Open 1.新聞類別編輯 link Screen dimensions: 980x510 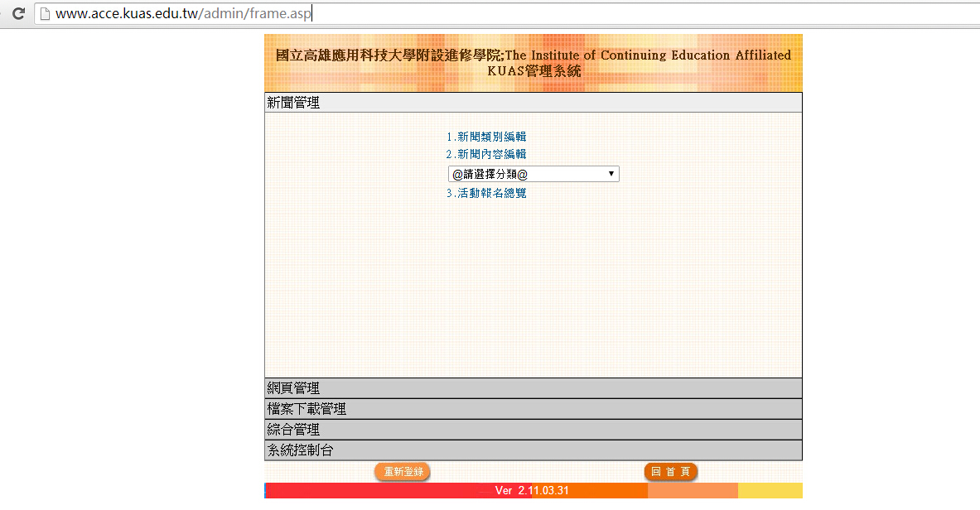[x=486, y=137]
